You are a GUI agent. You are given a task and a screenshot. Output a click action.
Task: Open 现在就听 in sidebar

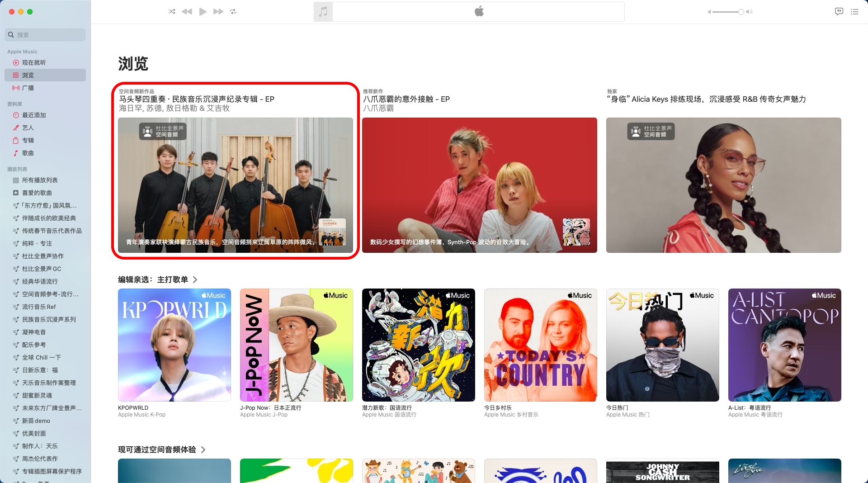point(45,62)
